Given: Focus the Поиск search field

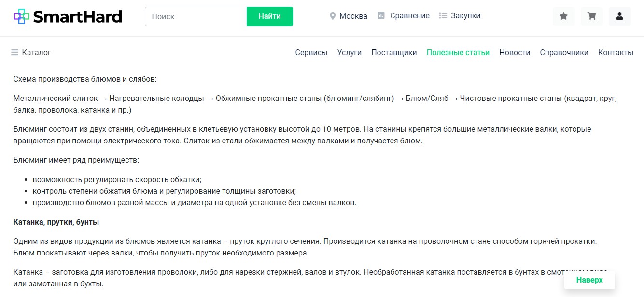Looking at the screenshot, I should (196, 16).
